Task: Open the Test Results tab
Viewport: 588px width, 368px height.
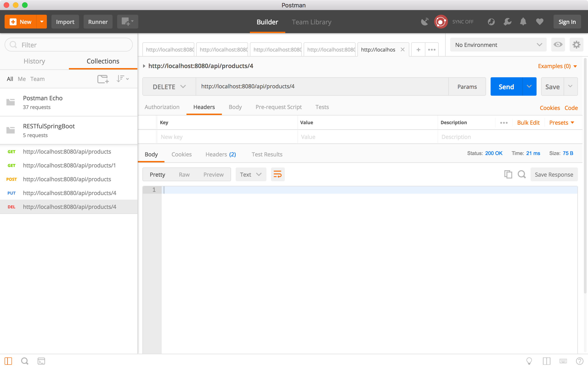Action: (267, 154)
